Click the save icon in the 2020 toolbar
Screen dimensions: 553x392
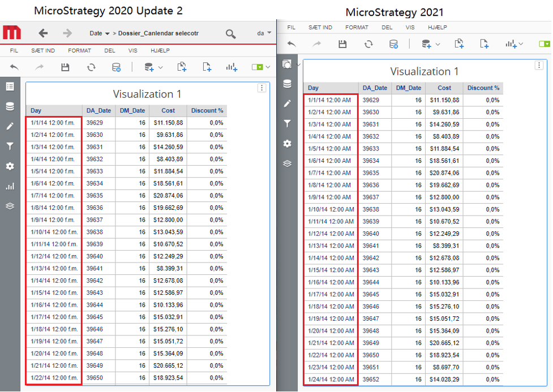tap(65, 67)
